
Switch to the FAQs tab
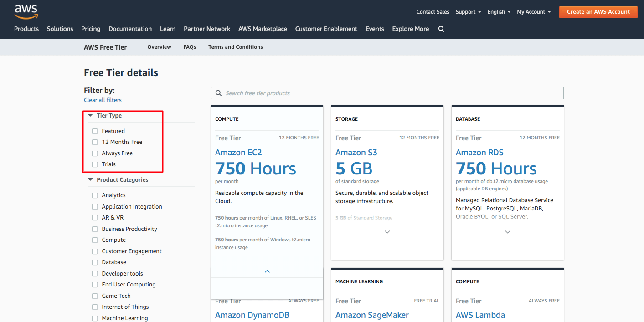tap(190, 47)
